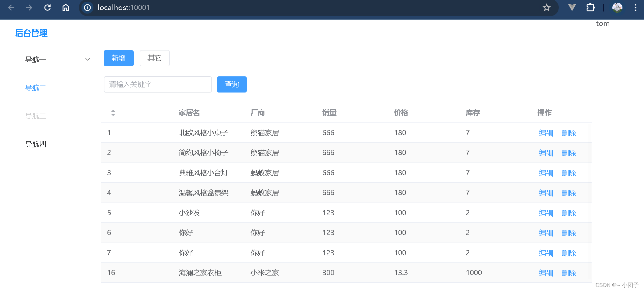Delete the 典雅风格小台灯 row

(x=569, y=173)
